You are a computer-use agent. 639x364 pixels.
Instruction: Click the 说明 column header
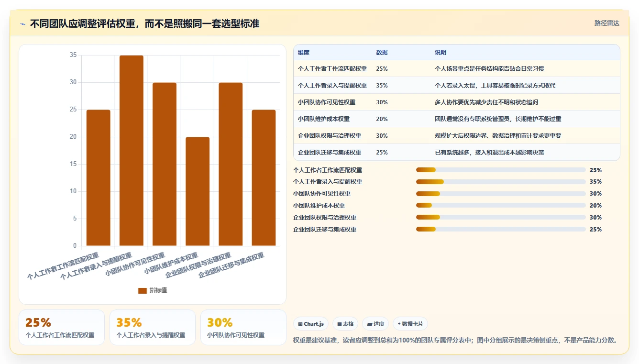click(441, 53)
